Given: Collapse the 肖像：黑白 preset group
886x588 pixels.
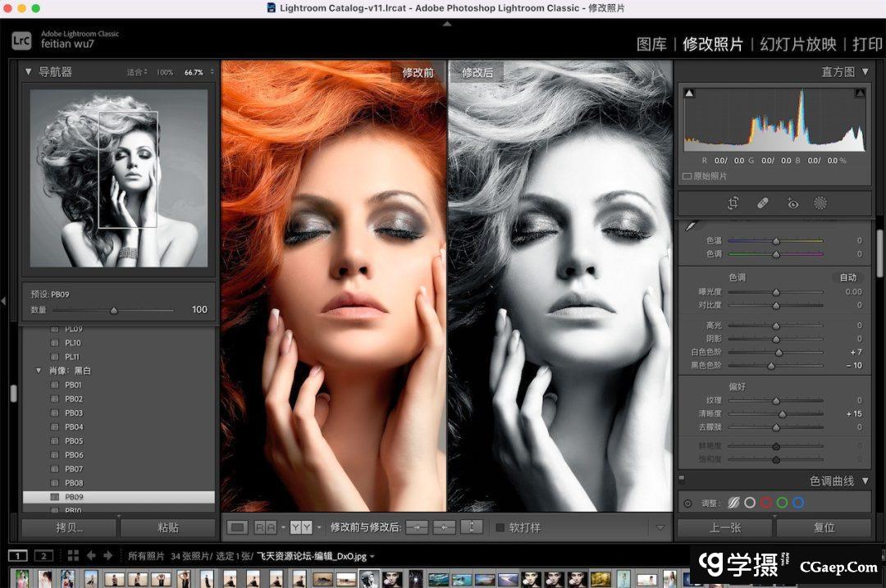Looking at the screenshot, I should click(39, 371).
